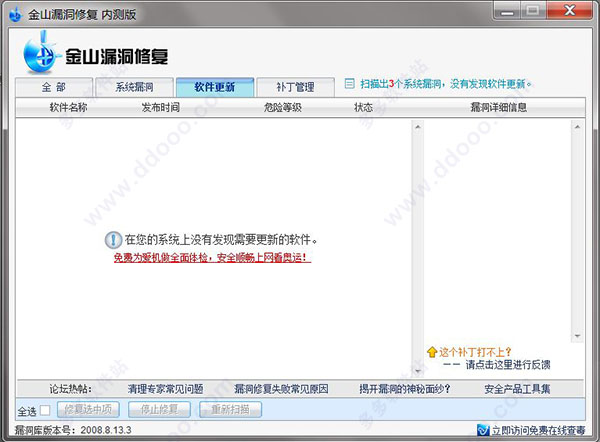This screenshot has height=442, width=600.
Task: Click the online virus scan shield icon
Action: 483,430
